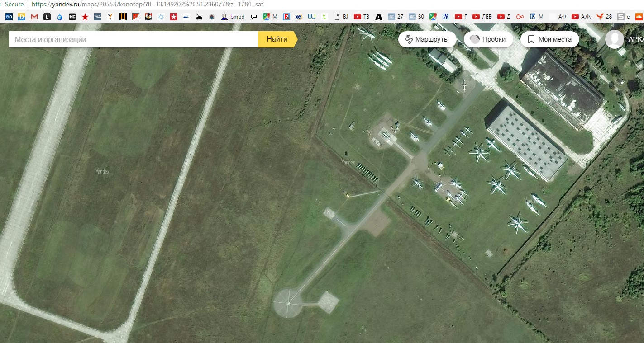Toggle the Пробки traffic layer
This screenshot has height=343, width=644.
click(x=488, y=39)
